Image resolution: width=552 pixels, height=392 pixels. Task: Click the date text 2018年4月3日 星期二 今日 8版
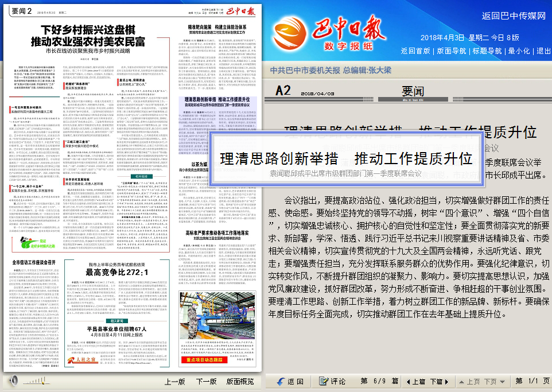click(469, 38)
